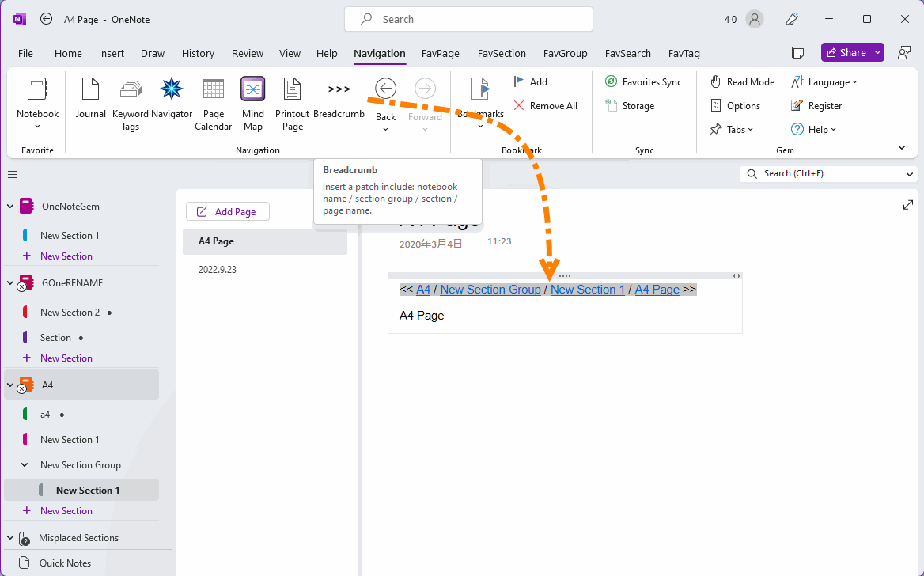924x576 pixels.
Task: Open Language dropdown
Action: (824, 82)
